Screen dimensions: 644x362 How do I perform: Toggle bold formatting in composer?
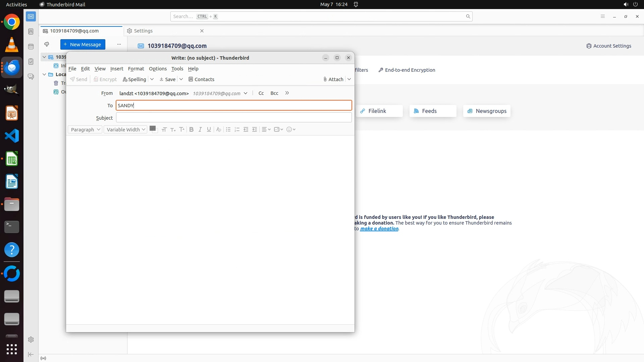[191, 130]
